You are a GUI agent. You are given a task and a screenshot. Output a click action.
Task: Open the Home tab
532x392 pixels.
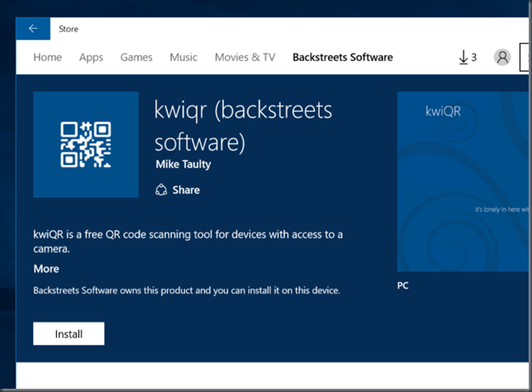tap(48, 57)
